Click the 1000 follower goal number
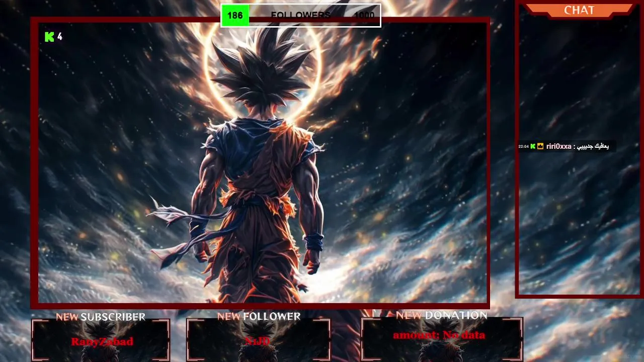Screen dimensions: 644x362 (364, 15)
